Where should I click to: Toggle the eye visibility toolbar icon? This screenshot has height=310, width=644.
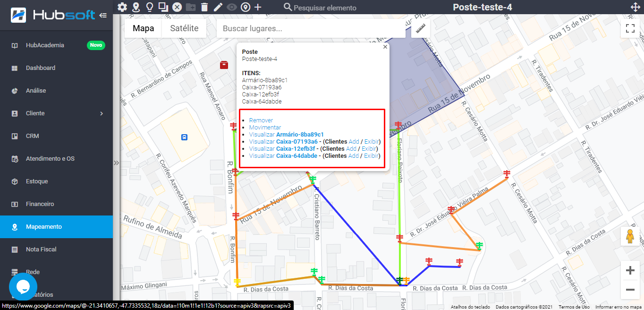[231, 7]
